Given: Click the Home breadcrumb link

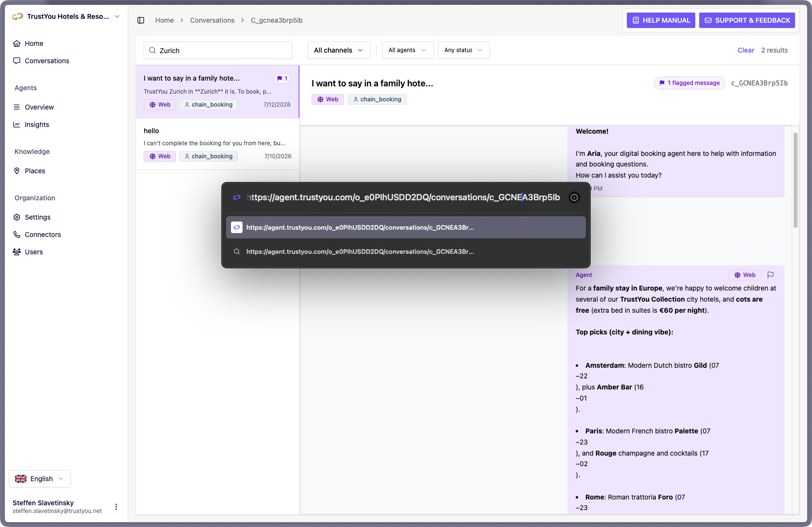Looking at the screenshot, I should coord(164,20).
